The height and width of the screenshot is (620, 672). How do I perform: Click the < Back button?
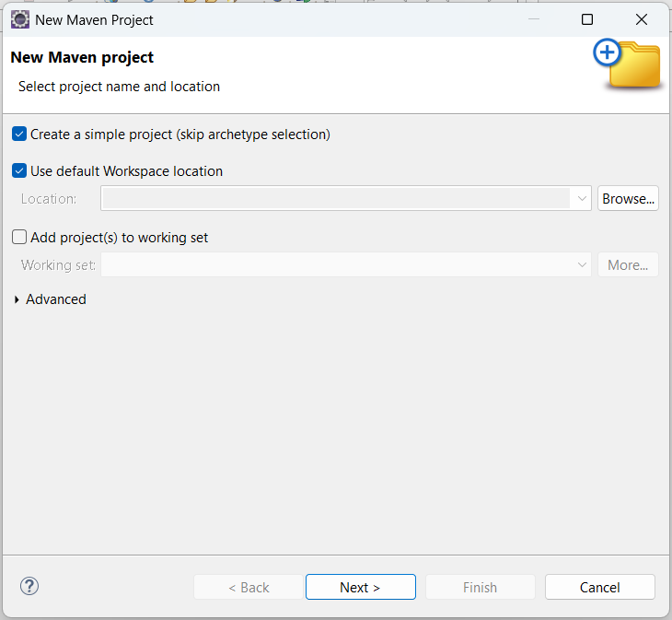point(248,588)
